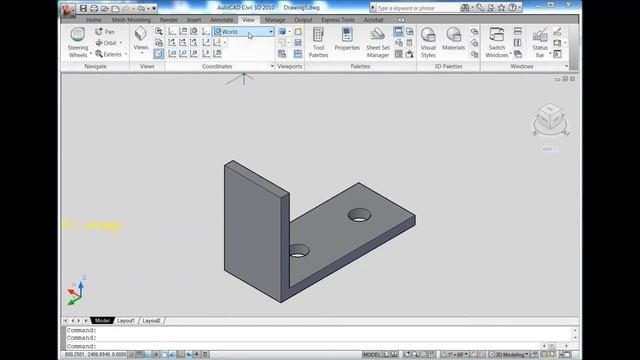Select the Model tab

(102, 321)
